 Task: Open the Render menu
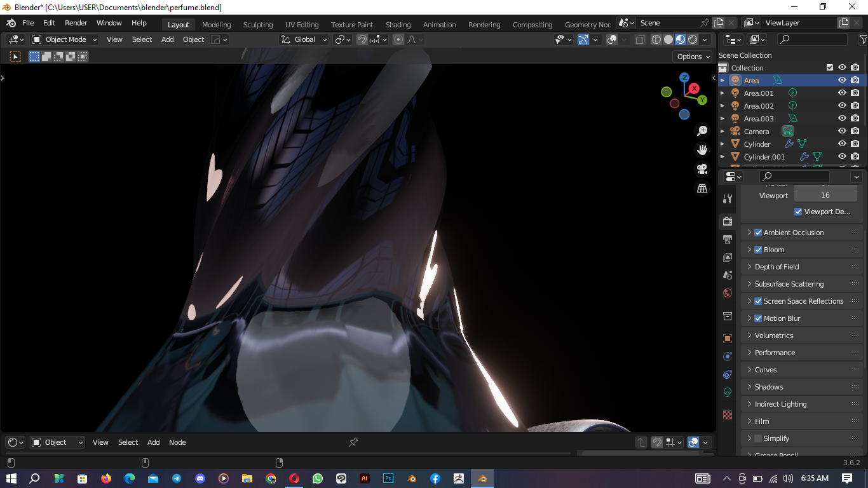pyautogui.click(x=76, y=23)
